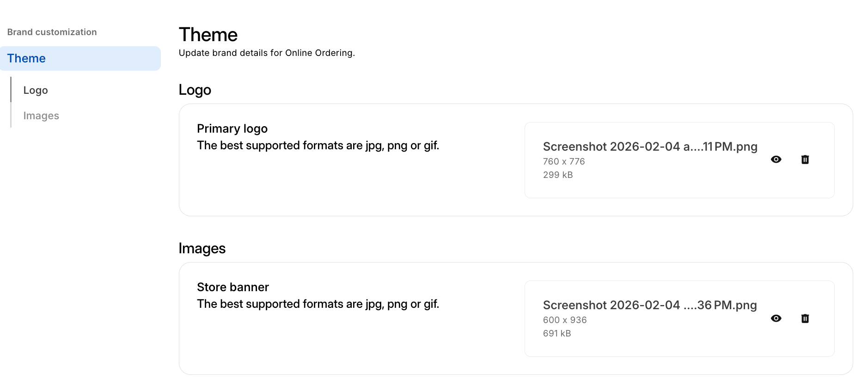Image resolution: width=868 pixels, height=391 pixels.
Task: Click the primary logo file name
Action: (x=649, y=147)
